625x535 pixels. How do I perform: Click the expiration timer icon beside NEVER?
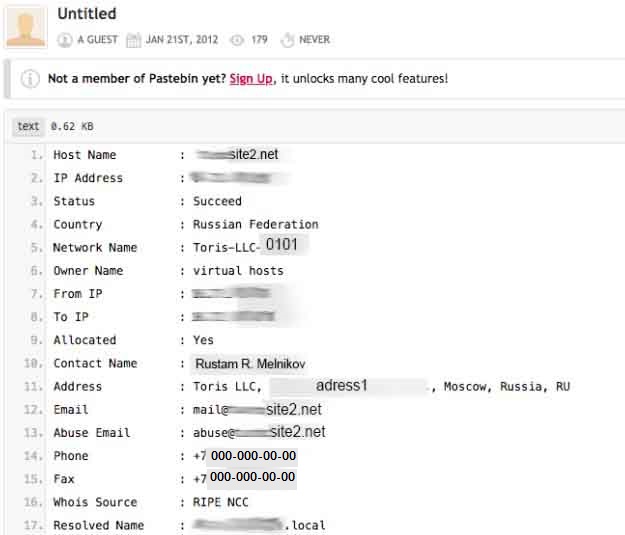point(287,40)
